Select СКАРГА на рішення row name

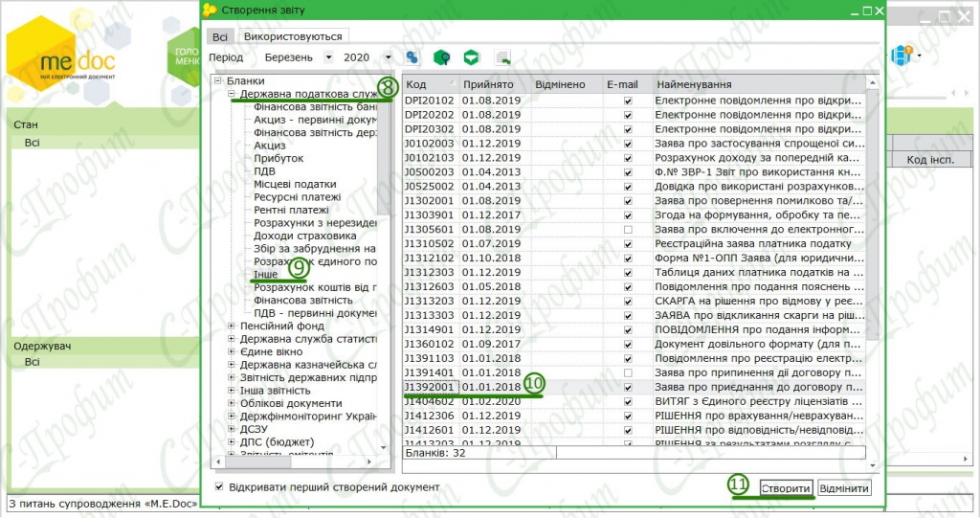(759, 301)
